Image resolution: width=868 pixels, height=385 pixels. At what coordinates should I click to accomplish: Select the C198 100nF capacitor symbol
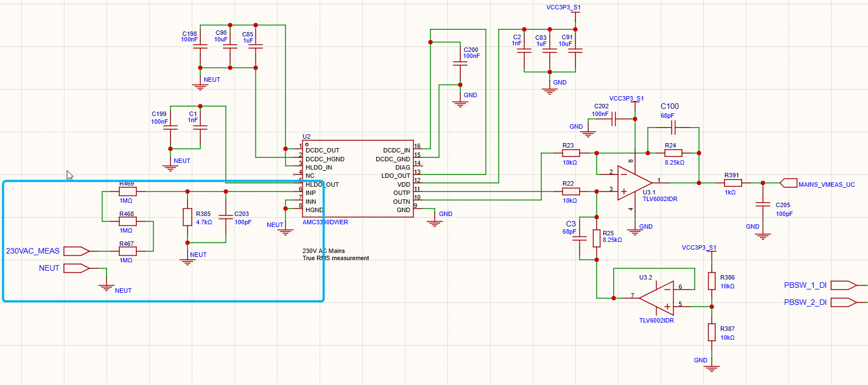[x=200, y=47]
